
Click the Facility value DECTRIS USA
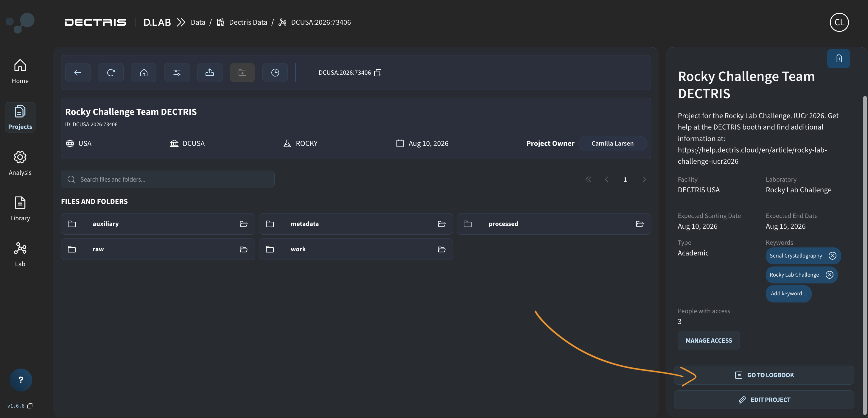tap(699, 190)
